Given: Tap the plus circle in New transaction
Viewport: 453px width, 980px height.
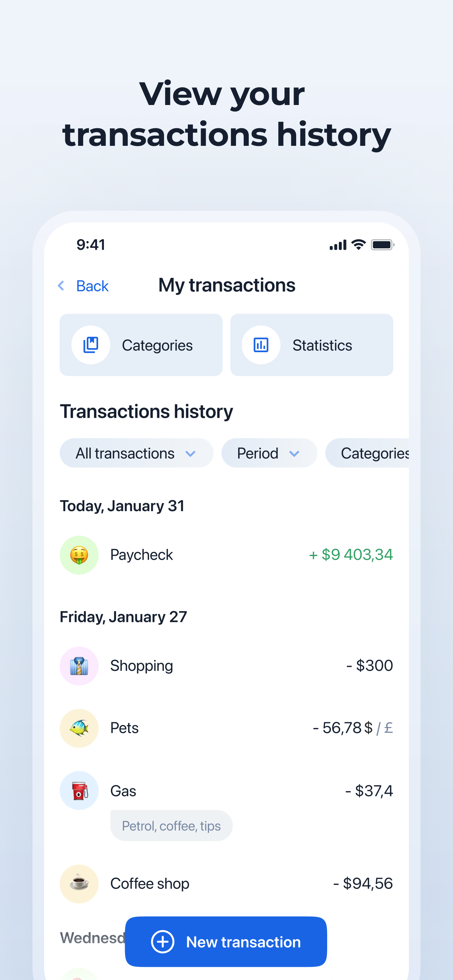Looking at the screenshot, I should coord(163,942).
